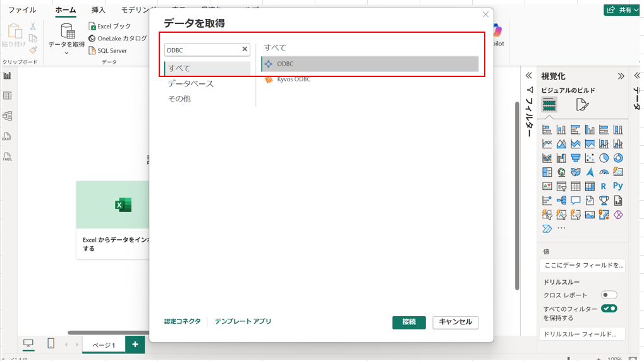Switch to Table view in left sidebar
The image size is (644, 361).
[x=8, y=96]
